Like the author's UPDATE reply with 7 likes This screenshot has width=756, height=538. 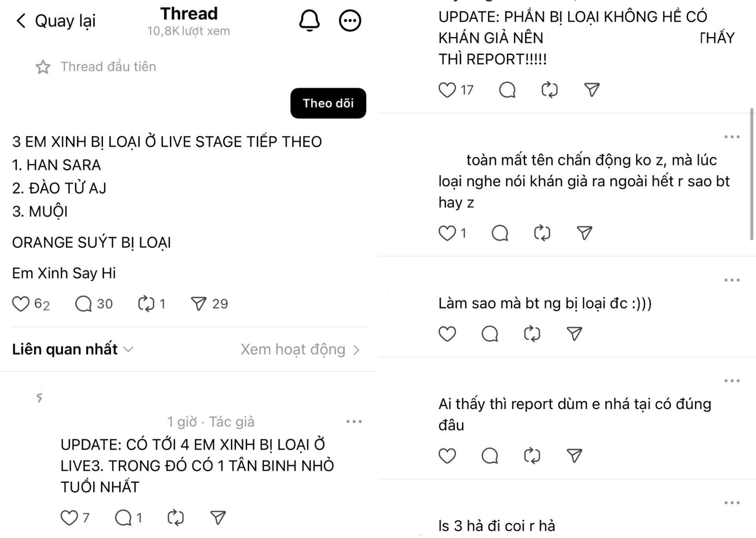[69, 518]
